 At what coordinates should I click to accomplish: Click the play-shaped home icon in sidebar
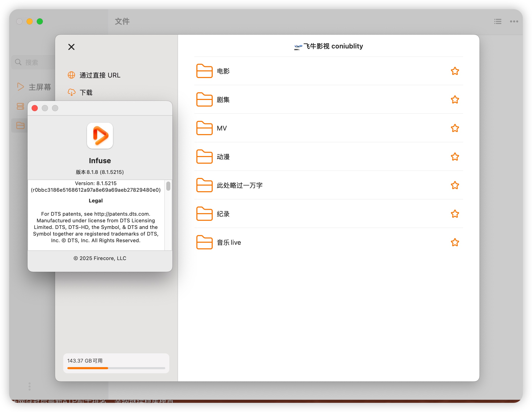click(20, 87)
